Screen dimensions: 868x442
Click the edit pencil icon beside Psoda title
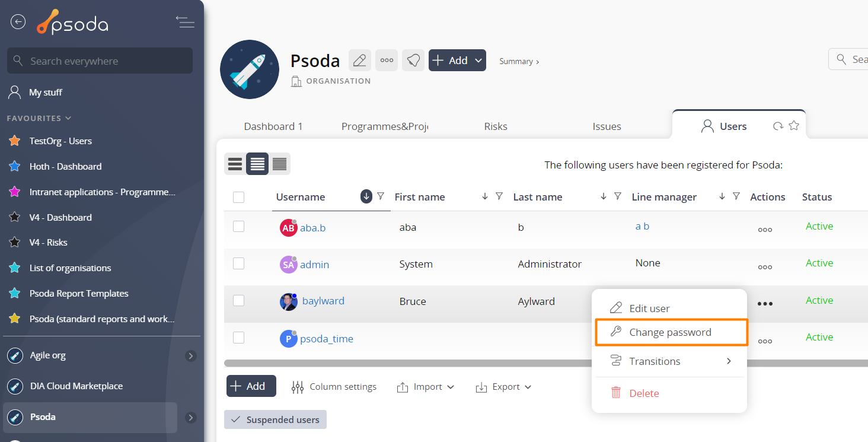tap(360, 61)
